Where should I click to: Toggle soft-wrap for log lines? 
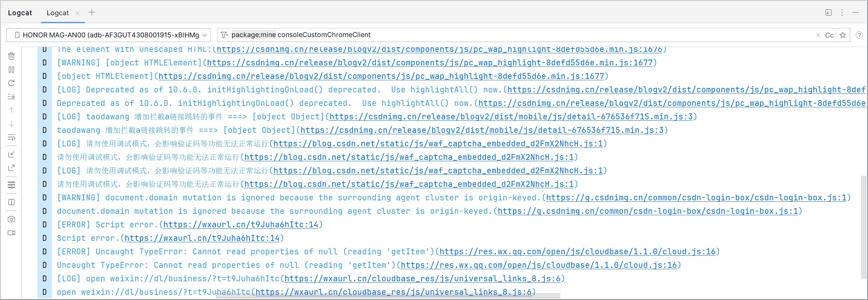(11, 137)
